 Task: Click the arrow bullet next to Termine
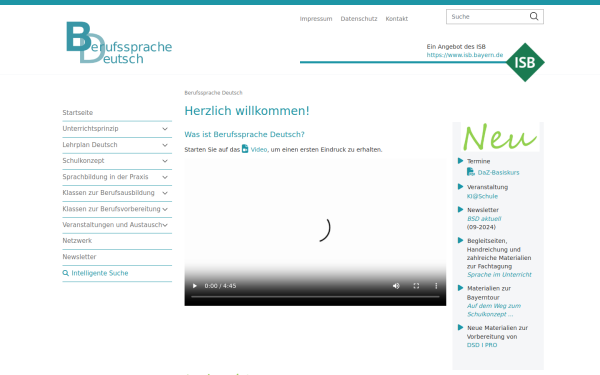click(461, 161)
